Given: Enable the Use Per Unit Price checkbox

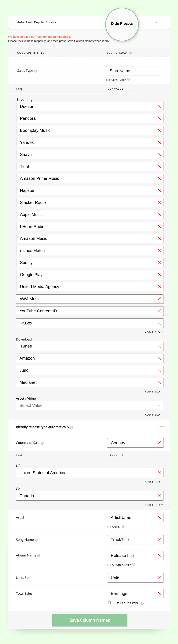Looking at the screenshot, I should 109,602.
